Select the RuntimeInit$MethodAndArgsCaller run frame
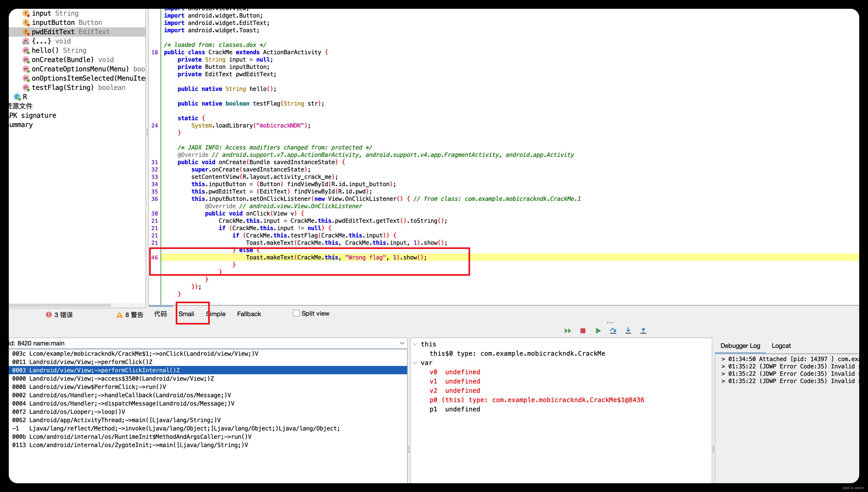 point(208,437)
